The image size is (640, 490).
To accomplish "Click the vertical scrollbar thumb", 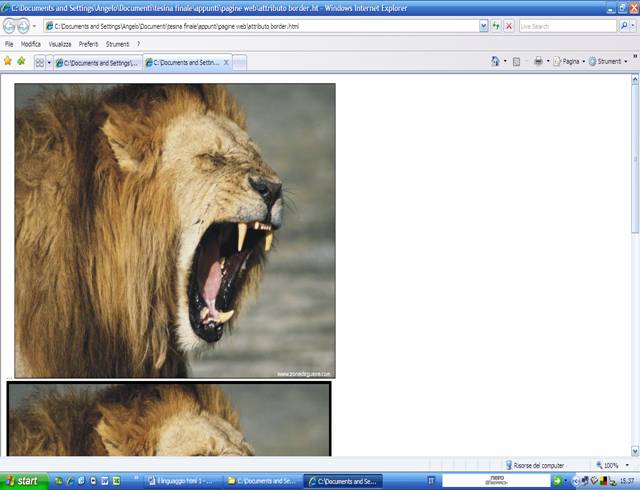I will pyautogui.click(x=635, y=159).
